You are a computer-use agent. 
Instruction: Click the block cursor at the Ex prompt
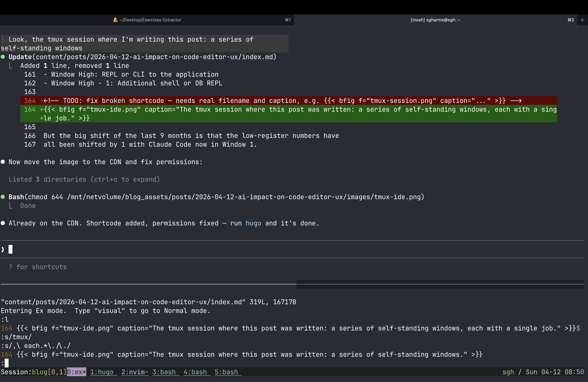(6, 363)
